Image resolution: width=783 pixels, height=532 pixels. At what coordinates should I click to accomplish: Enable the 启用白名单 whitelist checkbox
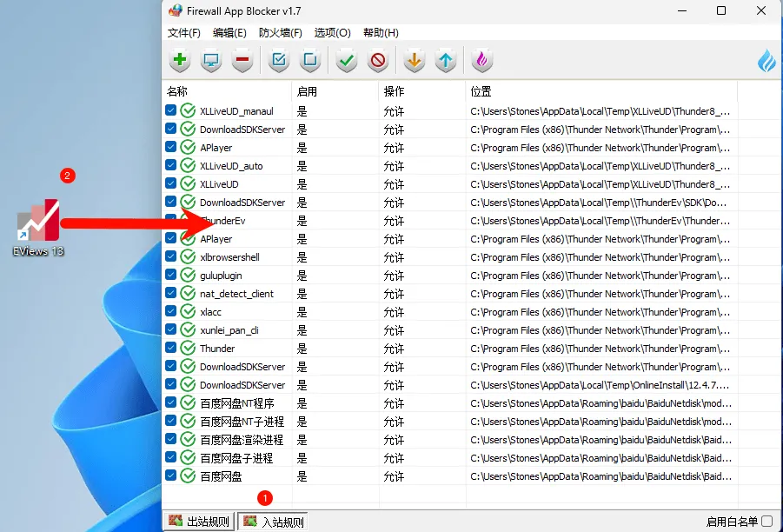(767, 521)
